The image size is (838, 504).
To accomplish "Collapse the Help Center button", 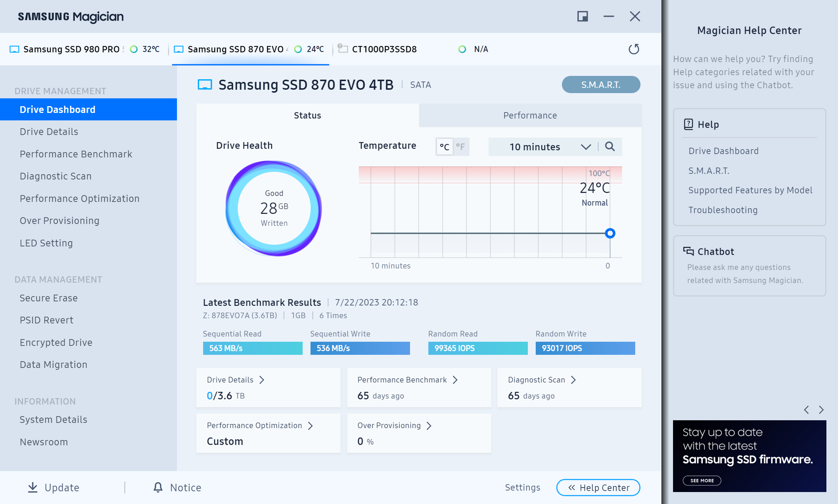I will click(598, 488).
